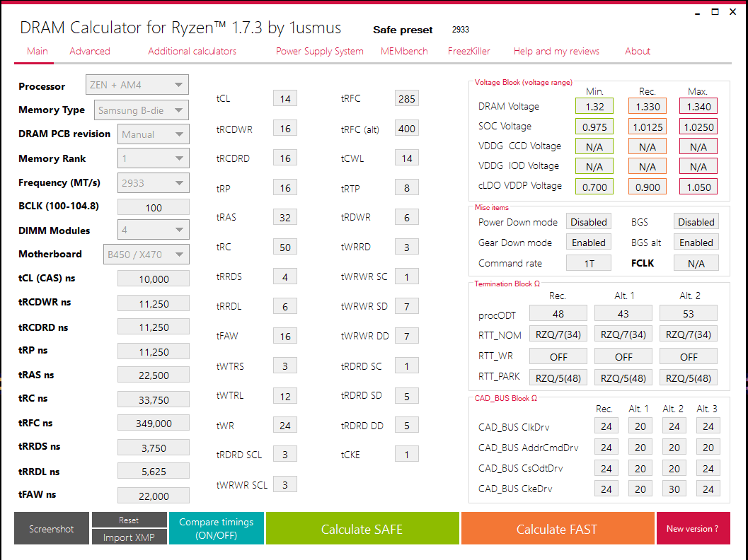The height and width of the screenshot is (560, 748).
Task: Click the tRFC (alt) value 400
Action: point(407,128)
